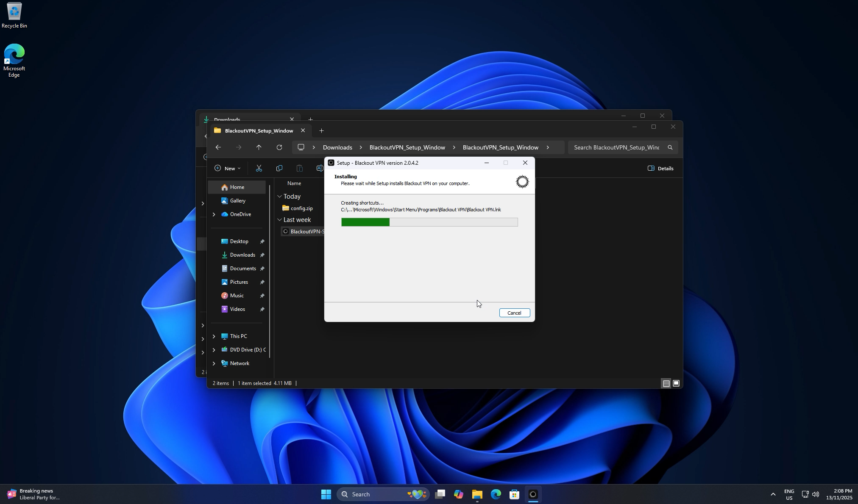Open Copilot from the taskbar
This screenshot has height=504, width=858.
[458, 494]
